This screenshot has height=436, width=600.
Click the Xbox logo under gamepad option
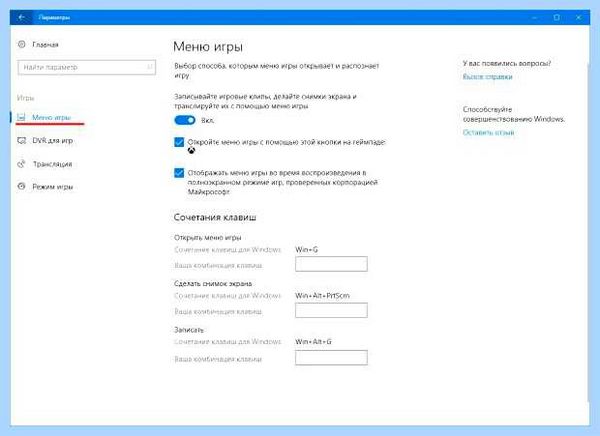click(191, 150)
